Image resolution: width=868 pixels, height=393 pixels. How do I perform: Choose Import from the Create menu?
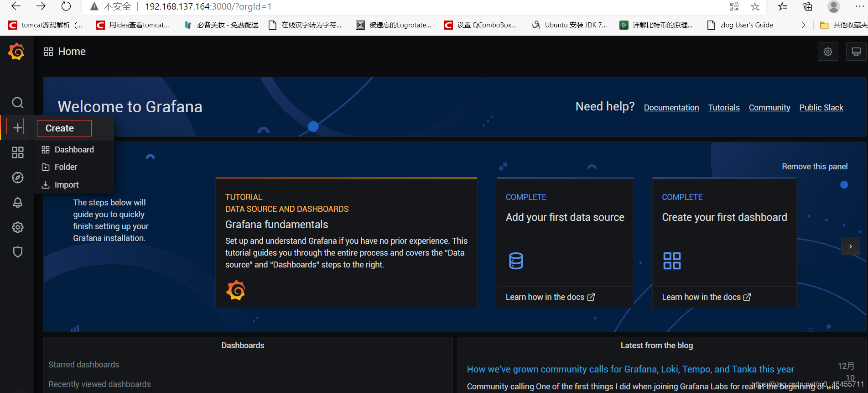point(74,185)
